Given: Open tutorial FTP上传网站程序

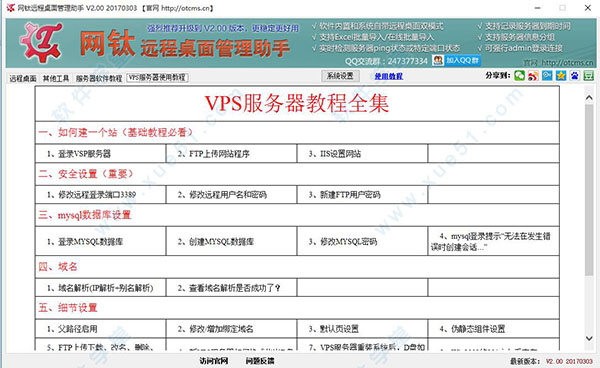Looking at the screenshot, I should (213, 154).
